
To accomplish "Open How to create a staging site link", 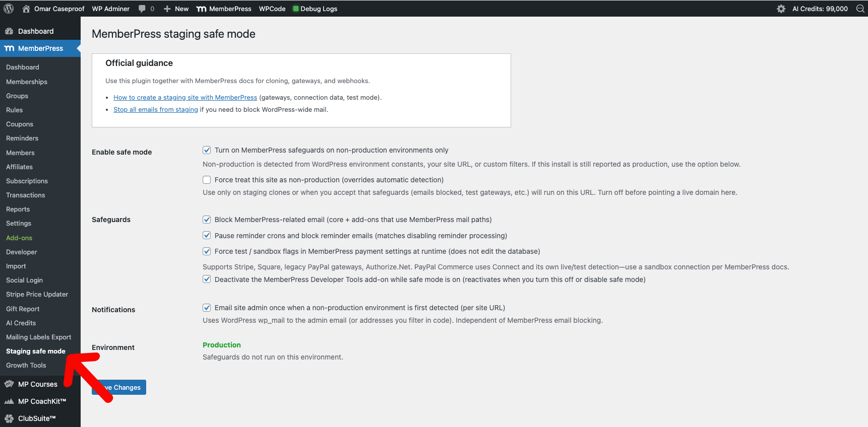I will (x=185, y=98).
